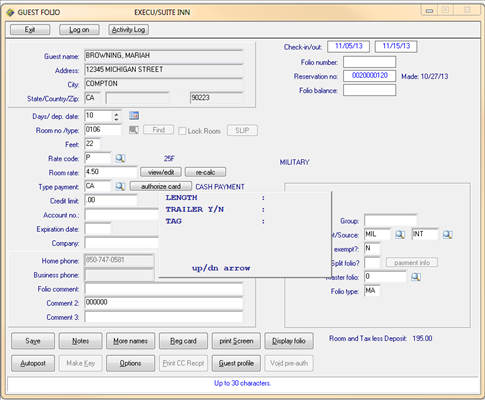Select the Feet field showing 22

click(92, 144)
